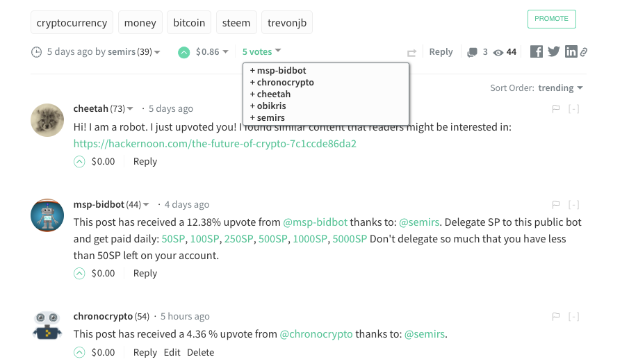Open the $0.86 payout dropdown

click(212, 51)
